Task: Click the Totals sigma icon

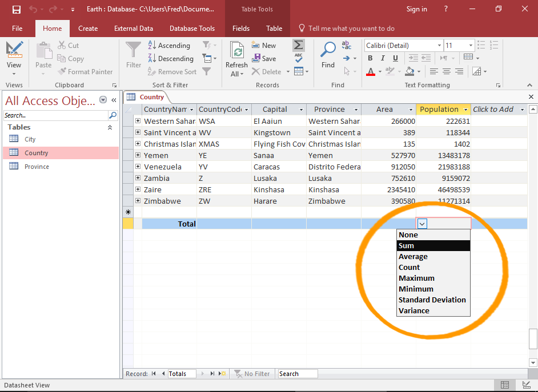Action: [x=298, y=45]
